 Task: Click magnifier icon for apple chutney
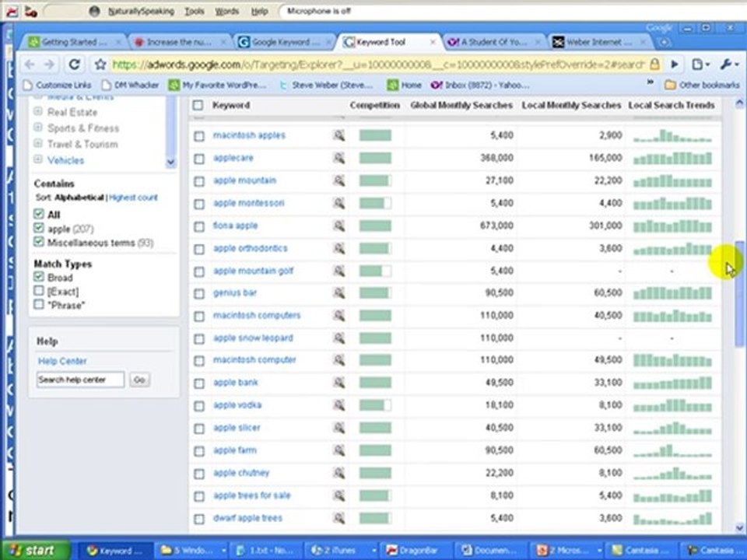338,473
